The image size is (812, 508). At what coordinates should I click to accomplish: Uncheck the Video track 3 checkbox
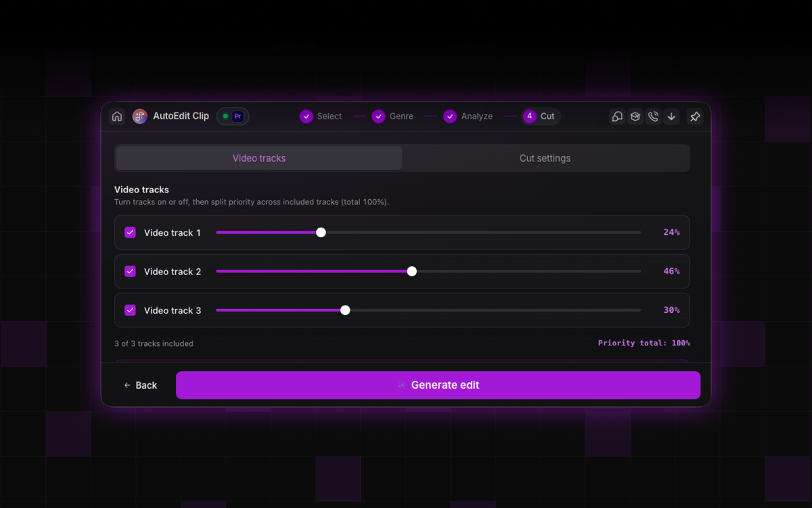pos(131,310)
